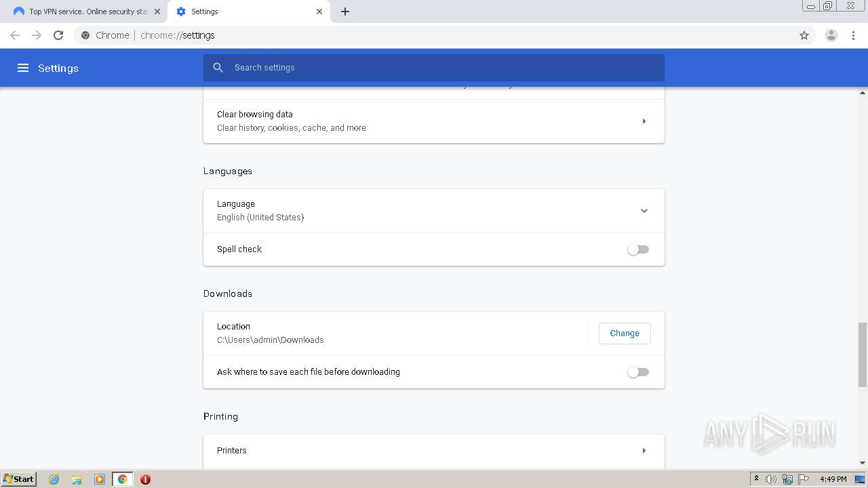
Task: Click the Clear browsing data label
Action: 255,115
